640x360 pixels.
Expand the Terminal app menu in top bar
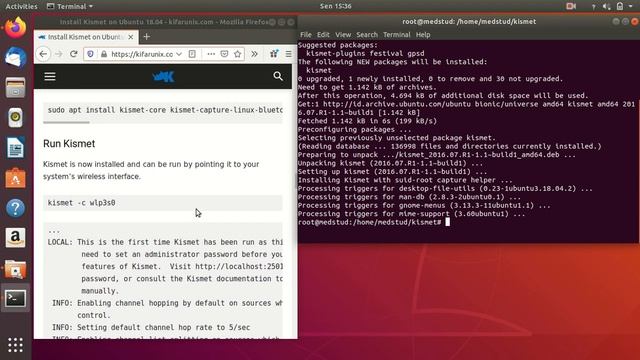tap(70, 6)
